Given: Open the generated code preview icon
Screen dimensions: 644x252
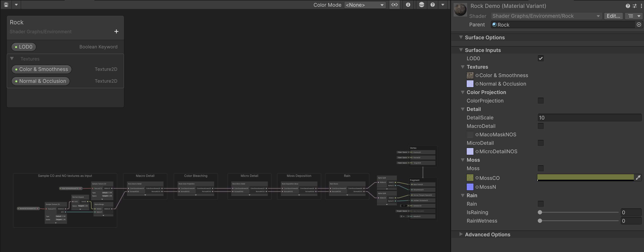Looking at the screenshot, I should pos(394,4).
